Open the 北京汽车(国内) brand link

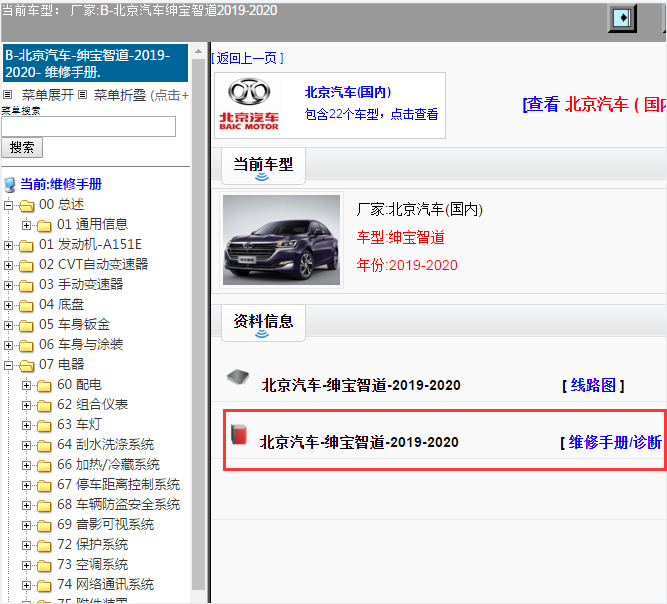click(348, 92)
